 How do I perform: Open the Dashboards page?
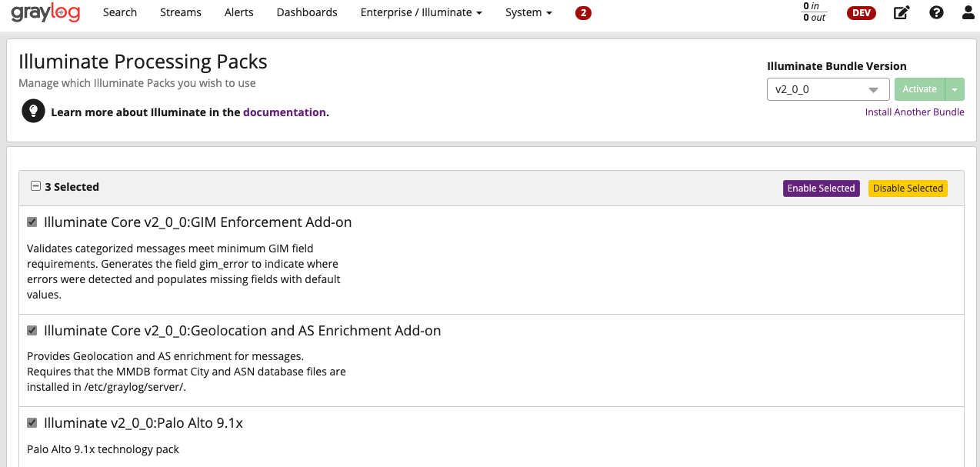[307, 12]
